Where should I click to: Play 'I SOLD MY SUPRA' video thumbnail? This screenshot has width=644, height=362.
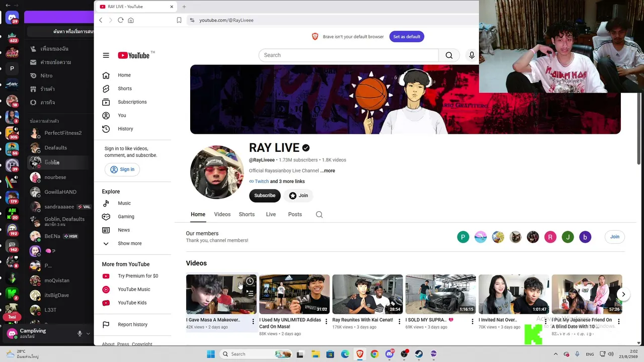440,294
